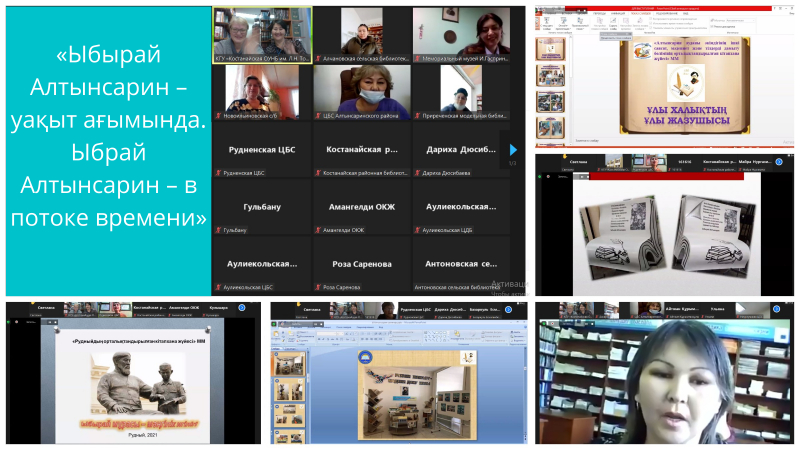Click muted mic icon on Амангелди ОКЖ tile
Viewport: 800px width, 450px height.
[x=318, y=230]
